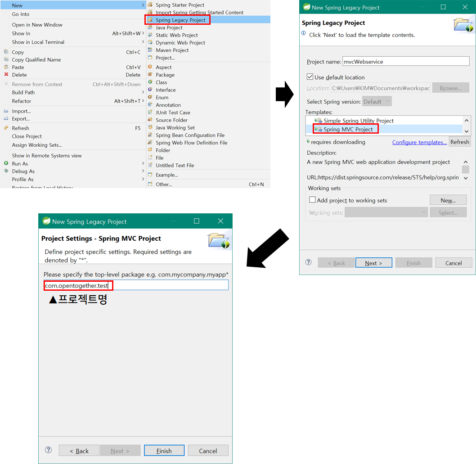The image size is (476, 464).
Task: Click the green Class icon
Action: pos(150,82)
